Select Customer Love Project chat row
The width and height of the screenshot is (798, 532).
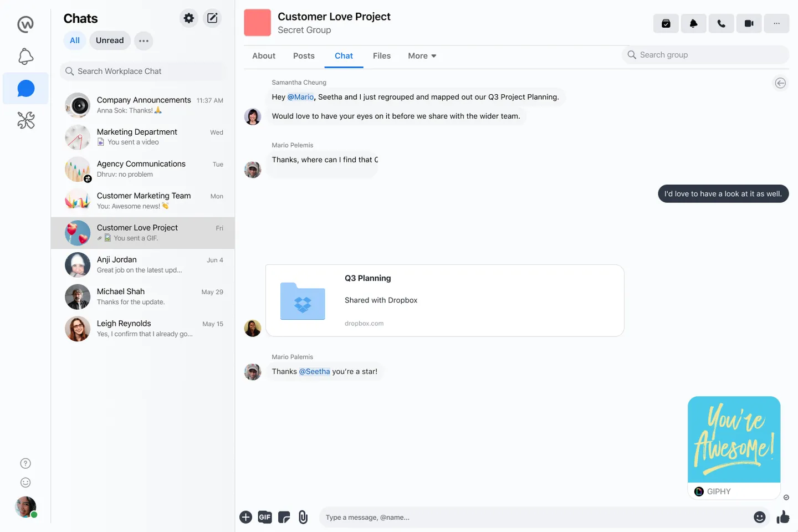tap(143, 233)
